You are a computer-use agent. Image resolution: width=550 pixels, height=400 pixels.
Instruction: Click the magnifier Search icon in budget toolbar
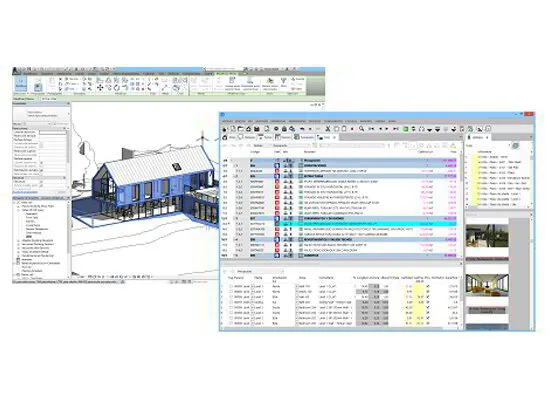[361, 129]
